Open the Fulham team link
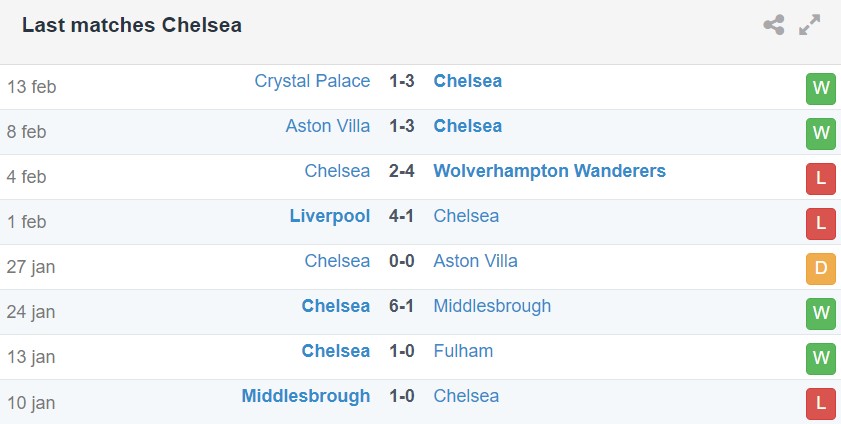 point(463,351)
